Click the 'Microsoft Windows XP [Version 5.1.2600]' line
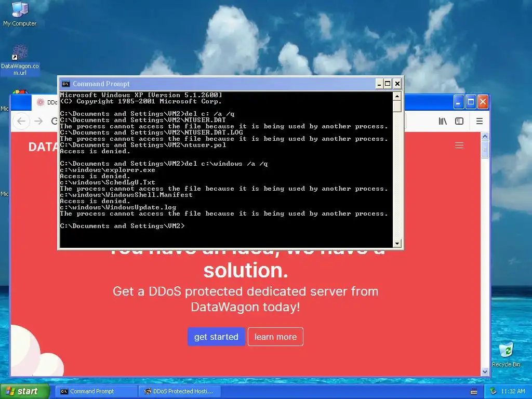 pos(141,95)
